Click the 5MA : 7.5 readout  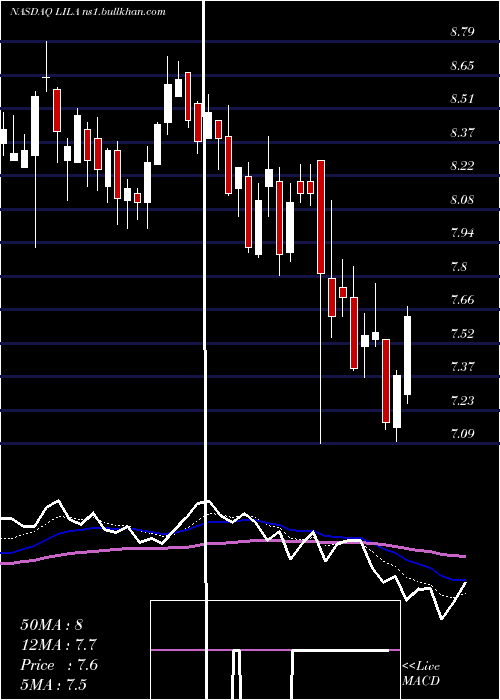pos(54,685)
